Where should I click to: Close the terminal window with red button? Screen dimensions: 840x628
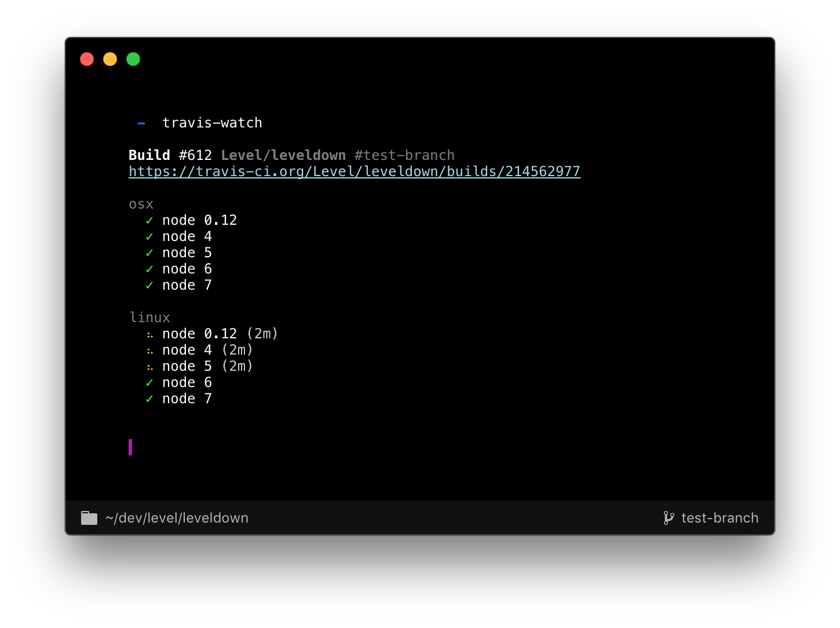tap(87, 59)
